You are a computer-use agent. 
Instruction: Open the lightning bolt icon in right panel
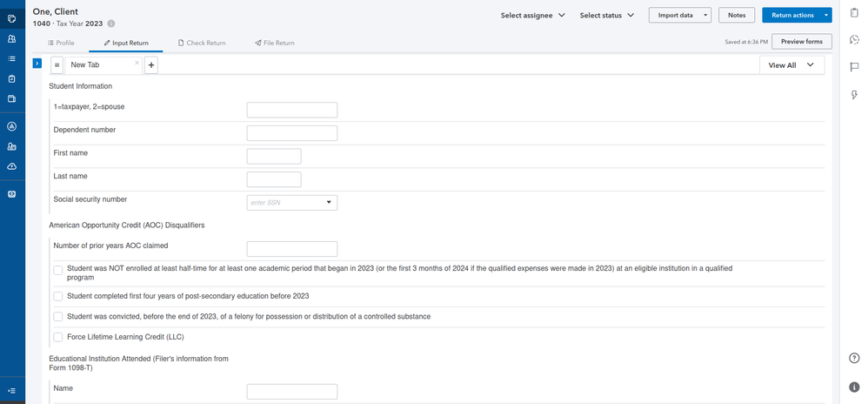[854, 95]
